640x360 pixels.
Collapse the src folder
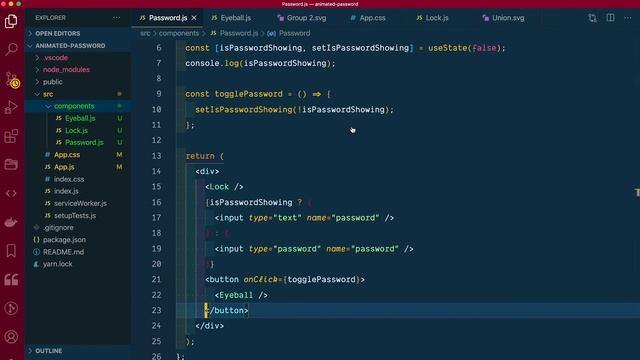click(x=48, y=94)
